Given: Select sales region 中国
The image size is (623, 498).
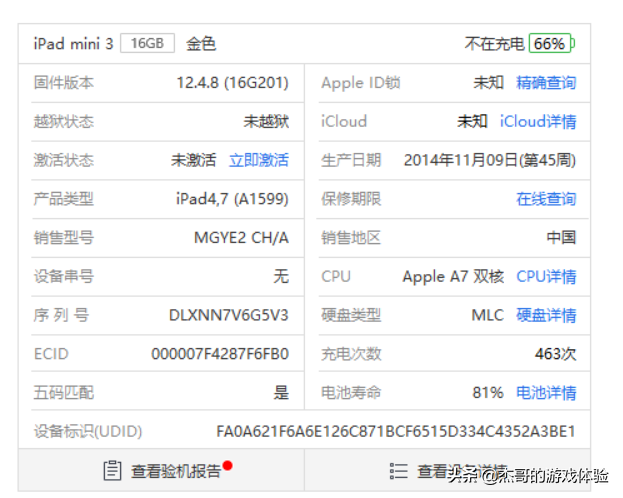Looking at the screenshot, I should pos(561,238).
